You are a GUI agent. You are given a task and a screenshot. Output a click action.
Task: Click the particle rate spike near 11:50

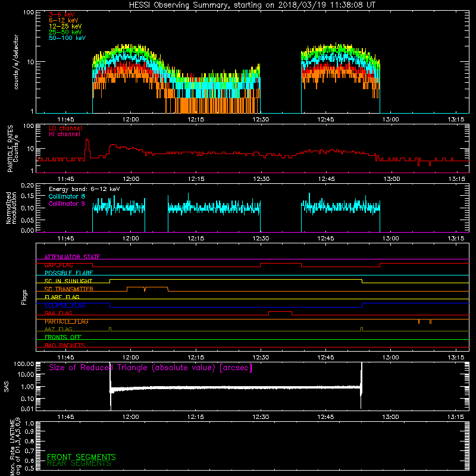tap(87, 149)
